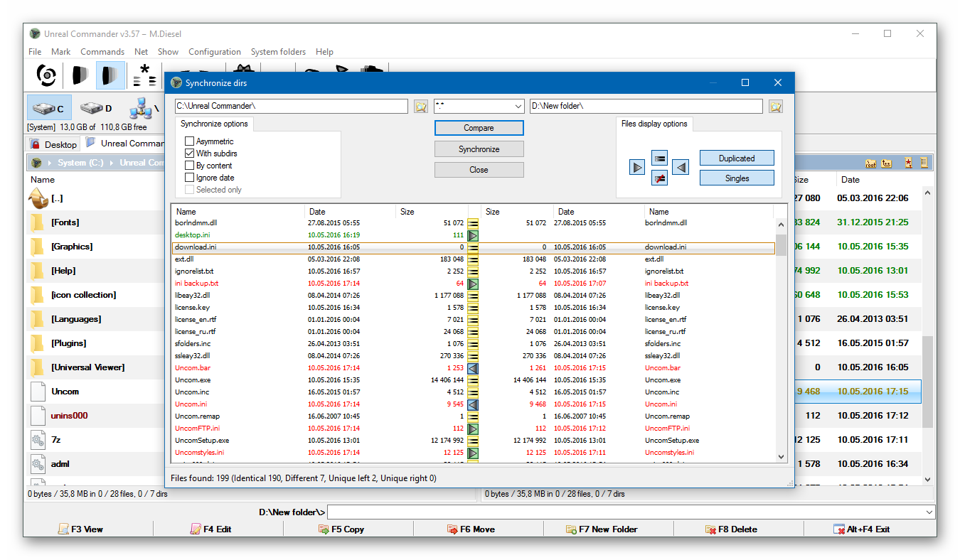Switch to the Desktop tab

click(x=53, y=144)
